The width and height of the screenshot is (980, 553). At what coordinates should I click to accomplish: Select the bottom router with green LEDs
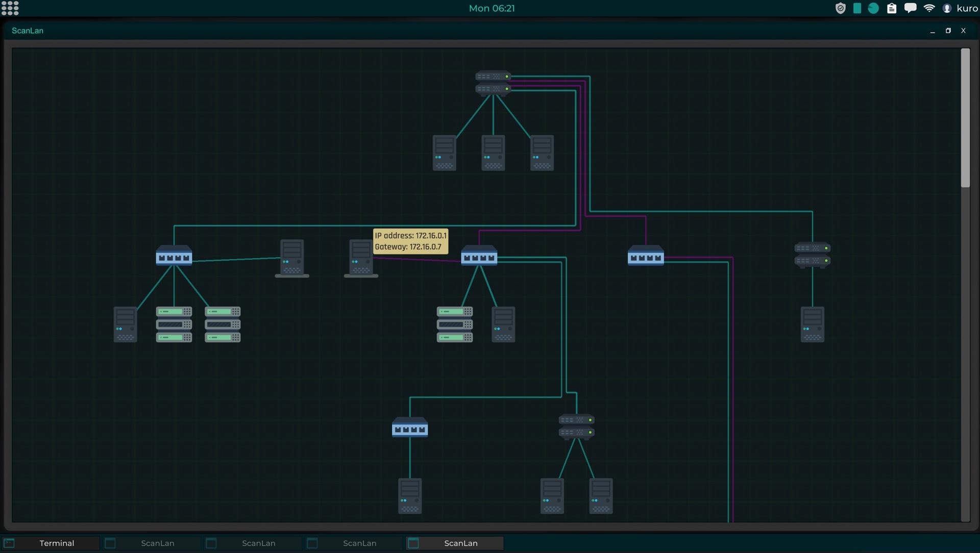577,426
